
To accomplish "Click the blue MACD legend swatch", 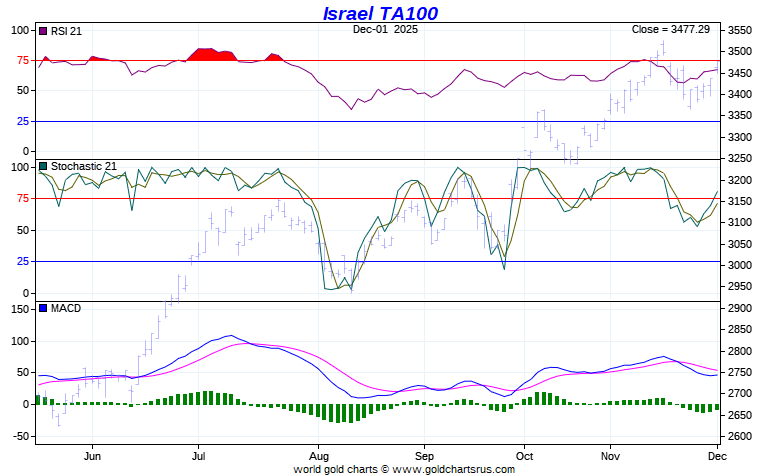I will point(43,308).
